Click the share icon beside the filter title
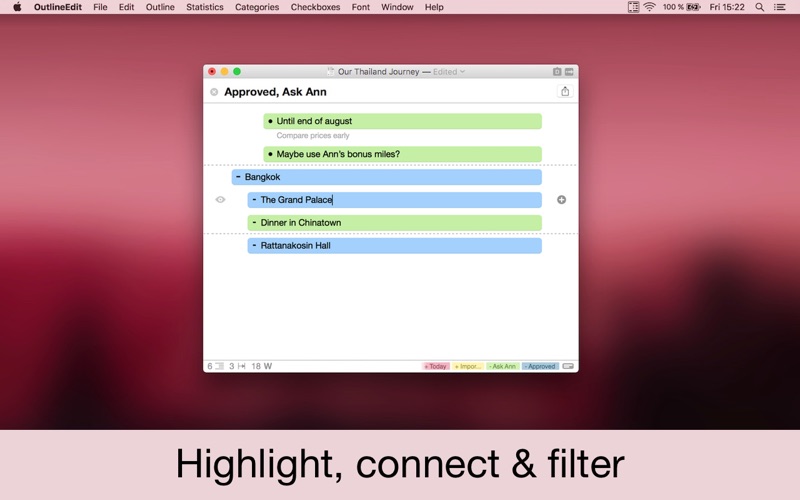 pos(565,91)
